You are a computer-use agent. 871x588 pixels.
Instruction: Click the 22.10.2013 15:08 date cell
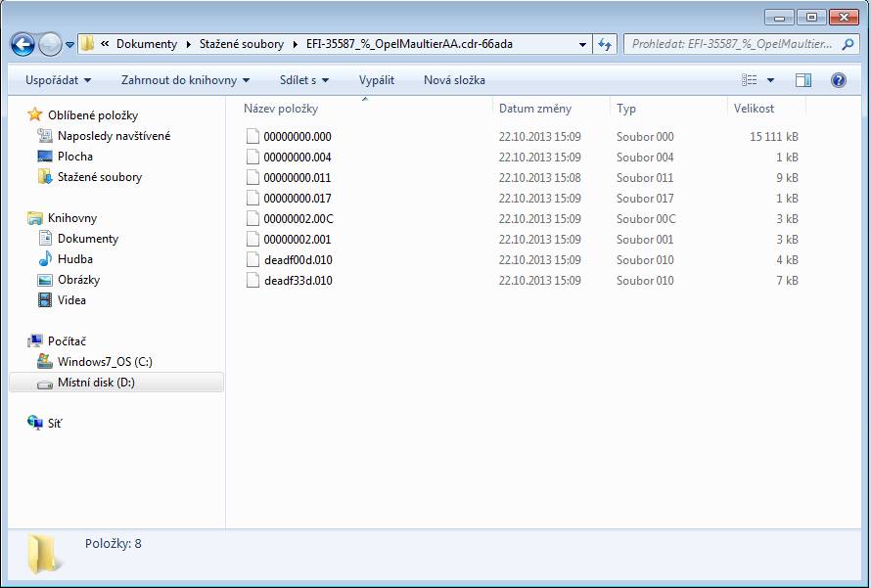[540, 178]
